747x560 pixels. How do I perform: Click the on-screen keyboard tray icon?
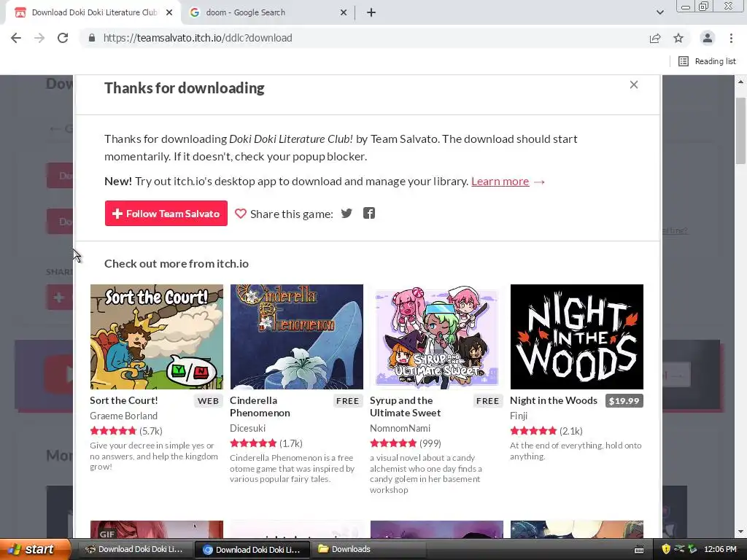pos(639,550)
